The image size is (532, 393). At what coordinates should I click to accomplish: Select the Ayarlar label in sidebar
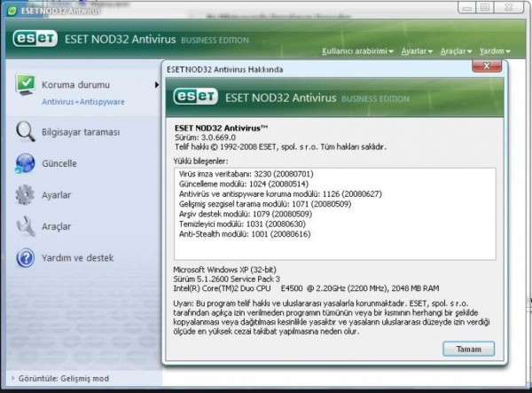(x=57, y=195)
